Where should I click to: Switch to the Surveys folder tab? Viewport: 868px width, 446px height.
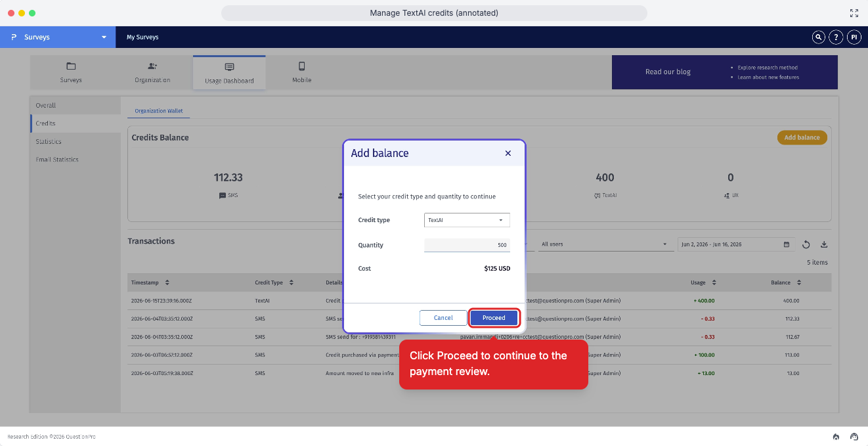pos(71,72)
